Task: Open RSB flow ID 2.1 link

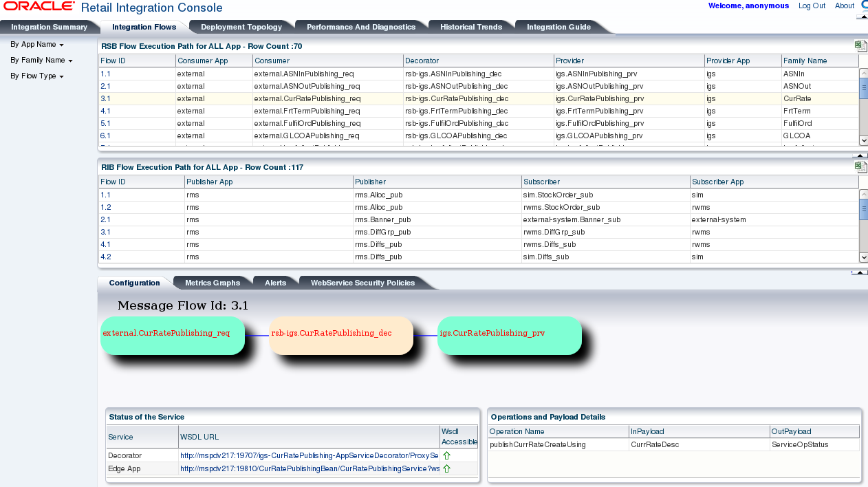Action: pyautogui.click(x=105, y=86)
